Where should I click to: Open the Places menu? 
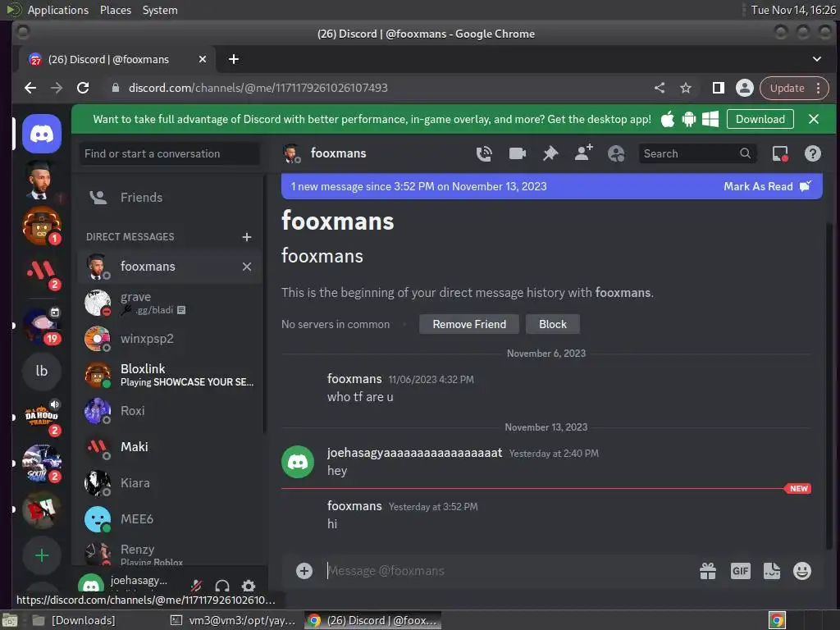click(115, 10)
